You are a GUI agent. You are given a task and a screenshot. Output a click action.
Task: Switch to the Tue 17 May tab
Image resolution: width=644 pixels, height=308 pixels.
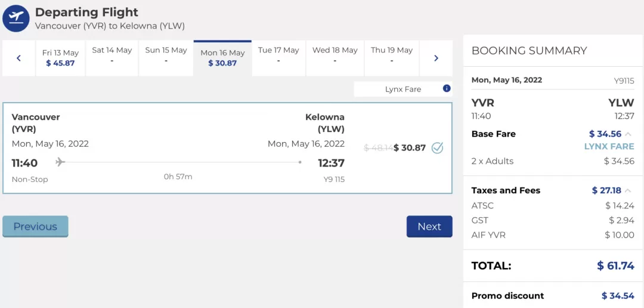point(278,58)
